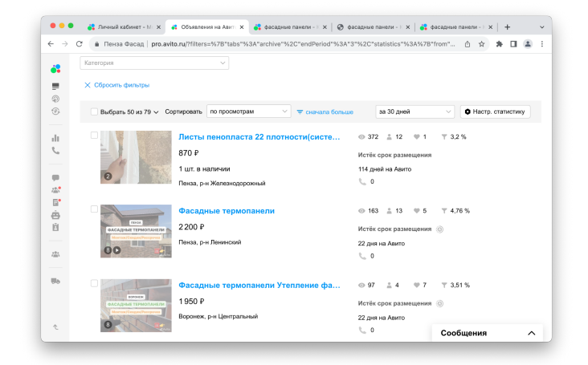Viewport: 588px width, 365px height.
Task: Toggle the Выбрать 50 из 79 checkbox
Action: [x=94, y=112]
